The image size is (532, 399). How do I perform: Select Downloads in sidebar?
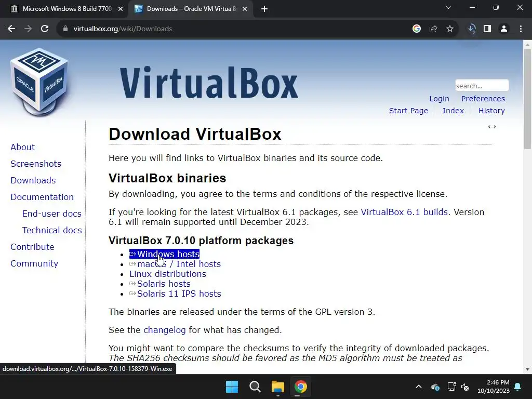point(33,180)
